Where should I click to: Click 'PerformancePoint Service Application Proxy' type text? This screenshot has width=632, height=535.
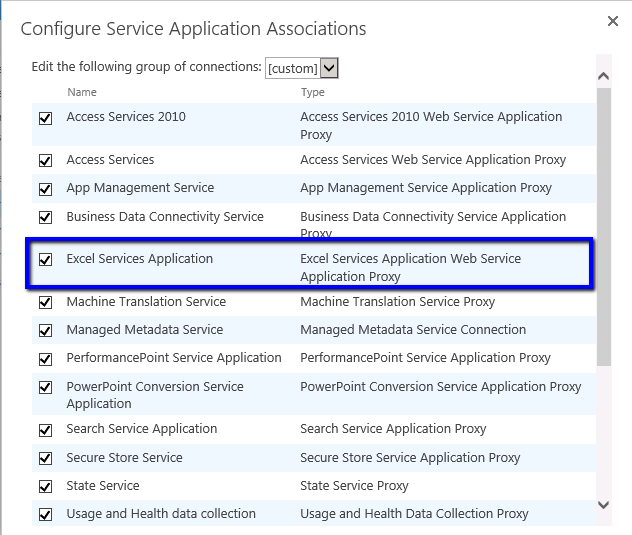pos(425,358)
